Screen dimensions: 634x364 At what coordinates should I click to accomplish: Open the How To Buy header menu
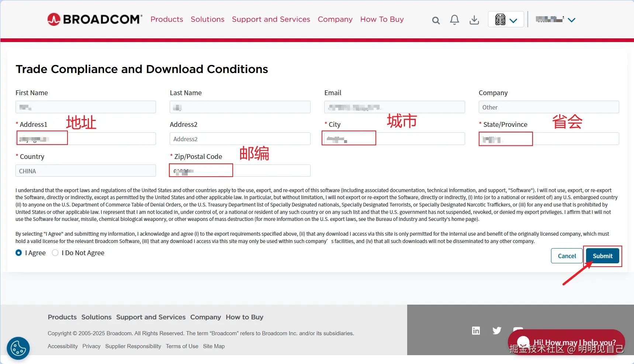point(382,19)
